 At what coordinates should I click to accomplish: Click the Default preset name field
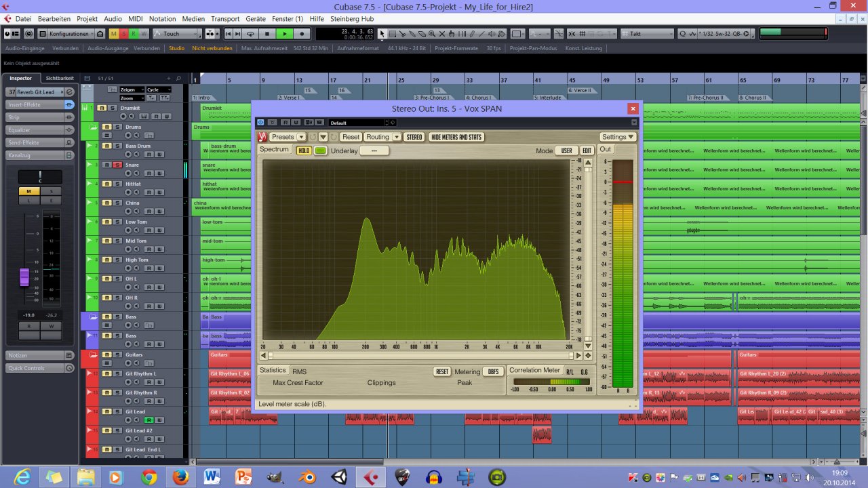358,123
